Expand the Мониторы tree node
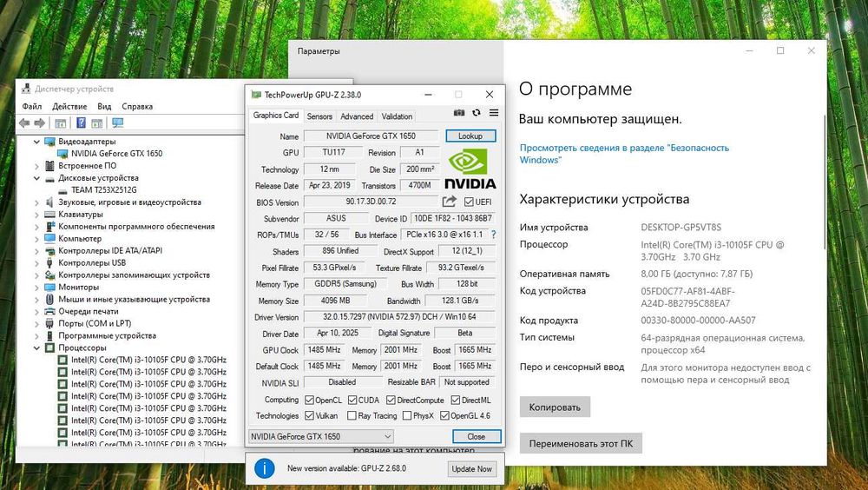This screenshot has width=868, height=490. 36,287
